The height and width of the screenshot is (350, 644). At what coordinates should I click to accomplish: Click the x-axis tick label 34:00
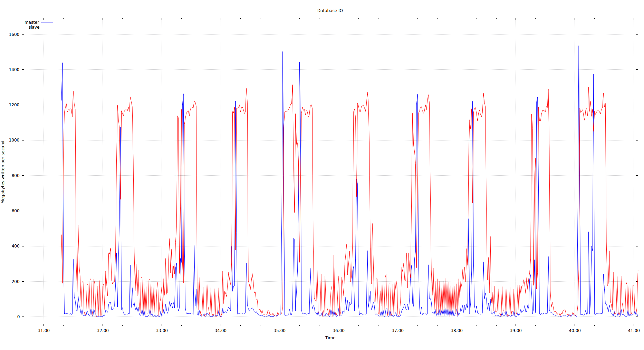point(221,331)
